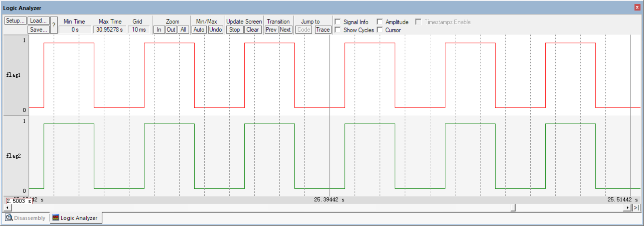Jump to Code

pyautogui.click(x=304, y=30)
